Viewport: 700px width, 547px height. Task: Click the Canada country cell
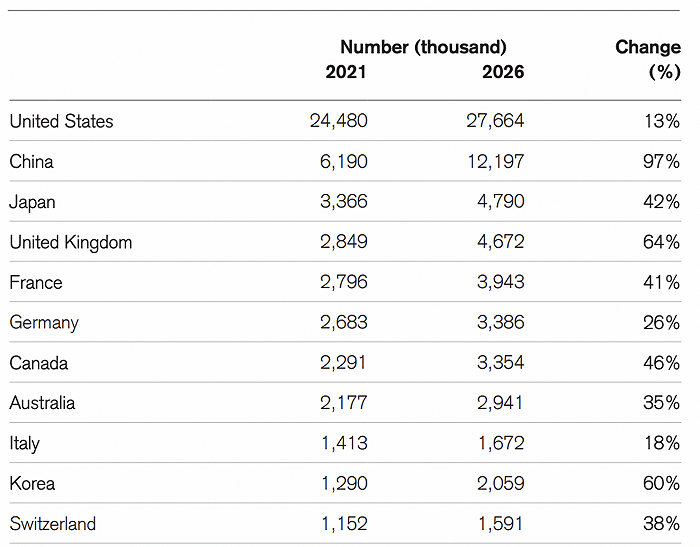click(x=39, y=363)
